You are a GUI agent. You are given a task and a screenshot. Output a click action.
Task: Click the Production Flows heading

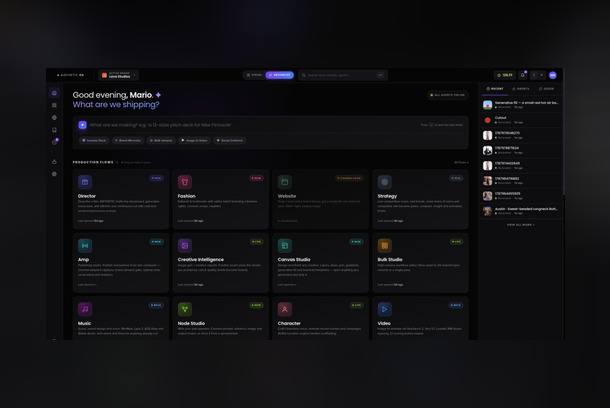coord(93,162)
